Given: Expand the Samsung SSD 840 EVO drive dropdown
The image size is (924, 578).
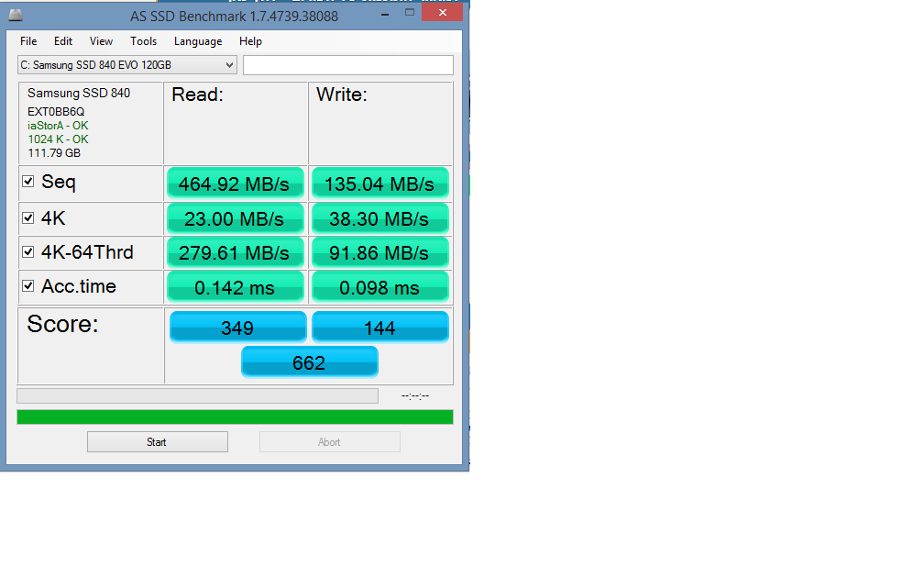Looking at the screenshot, I should (229, 65).
